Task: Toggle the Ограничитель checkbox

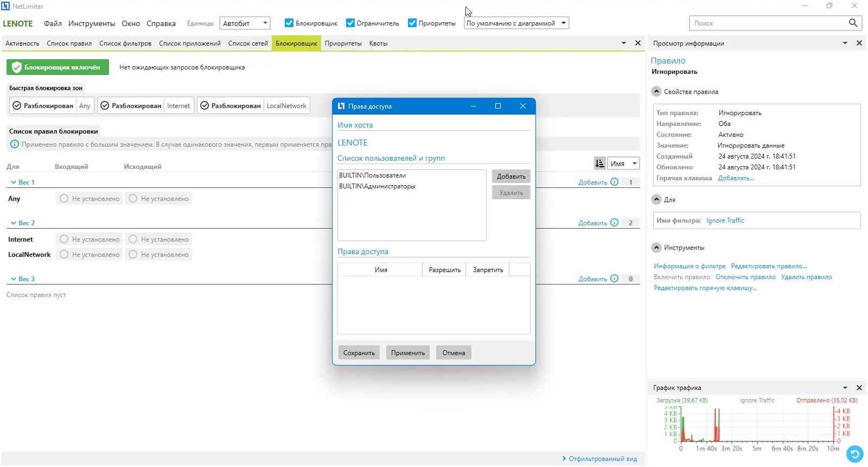Action: coord(350,23)
